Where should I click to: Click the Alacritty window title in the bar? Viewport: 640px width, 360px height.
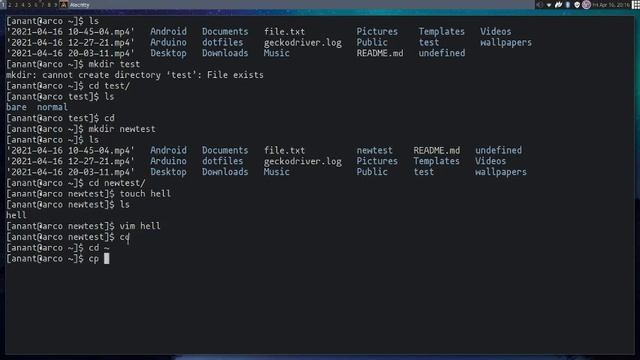pyautogui.click(x=80, y=5)
